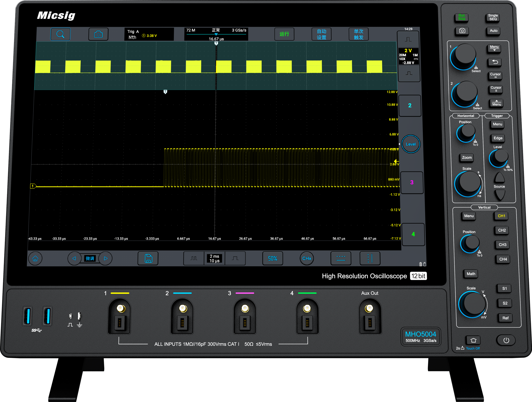Tap the 2 ms 10 µs timebase box
532x402 pixels.
pos(214,258)
